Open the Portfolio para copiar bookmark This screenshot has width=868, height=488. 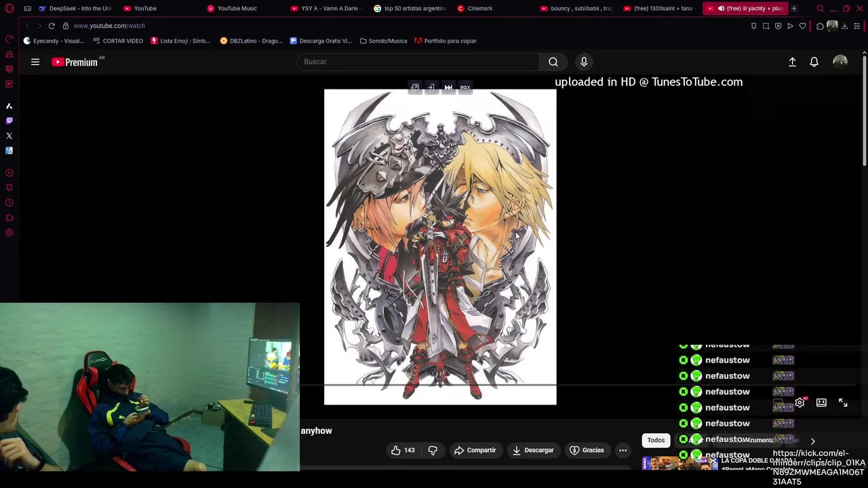pyautogui.click(x=446, y=41)
